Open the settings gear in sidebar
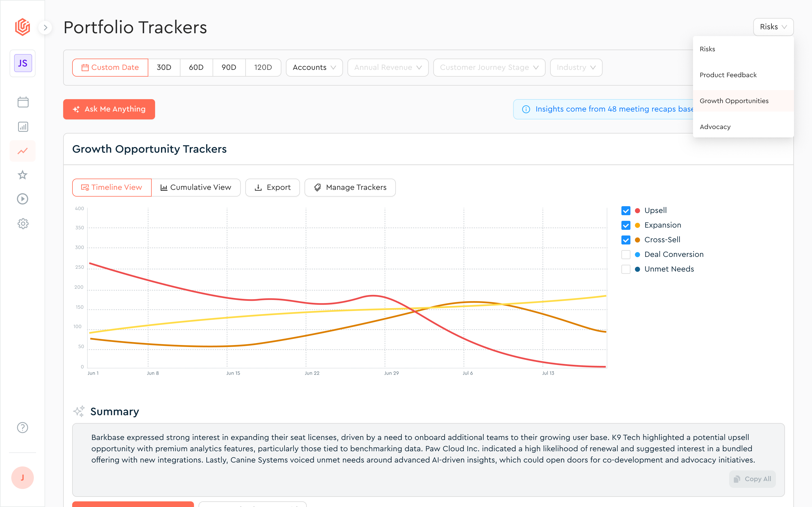 (23, 224)
